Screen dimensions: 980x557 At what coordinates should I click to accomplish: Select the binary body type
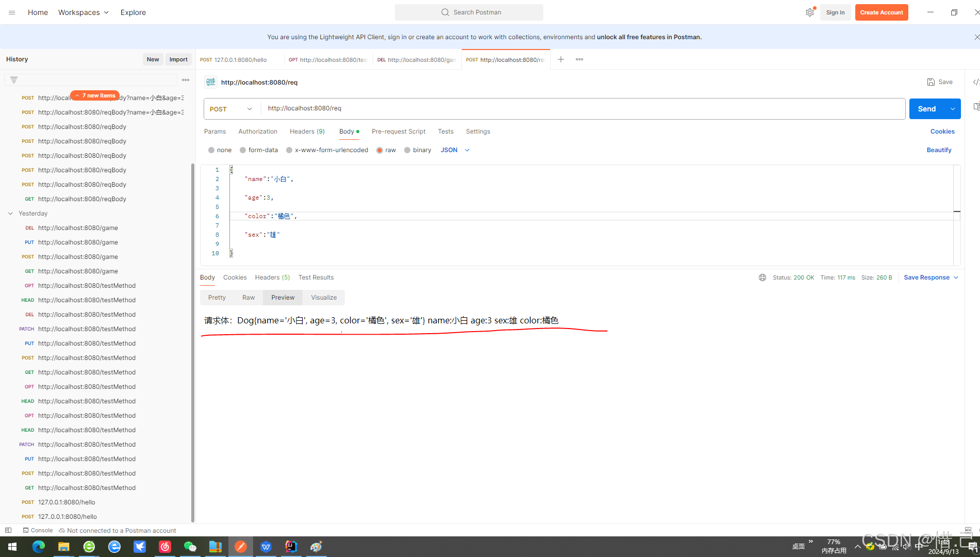click(407, 150)
